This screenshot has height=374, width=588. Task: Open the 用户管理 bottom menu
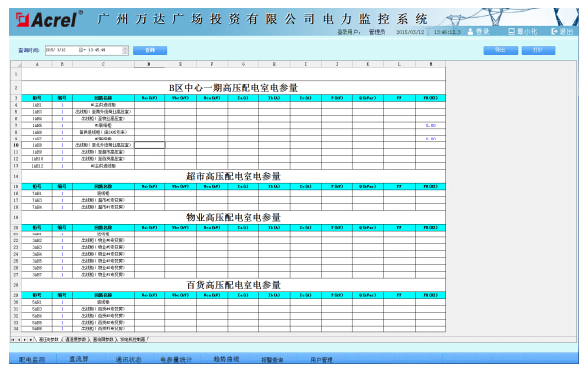[321, 359]
